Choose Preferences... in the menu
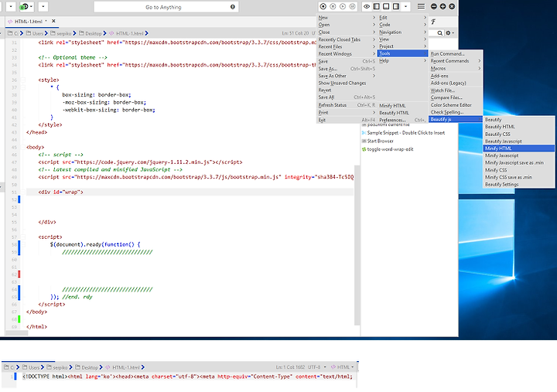The height and width of the screenshot is (392, 557). click(402, 120)
